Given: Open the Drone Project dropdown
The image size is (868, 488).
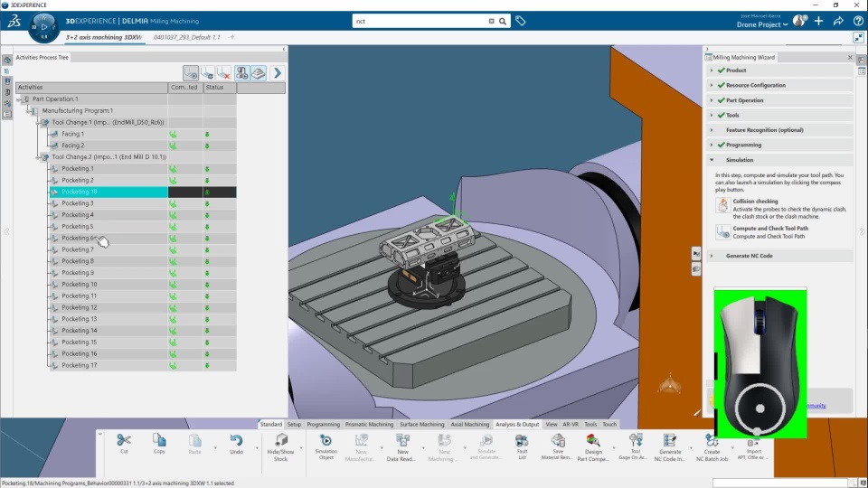Looking at the screenshot, I should point(761,24).
